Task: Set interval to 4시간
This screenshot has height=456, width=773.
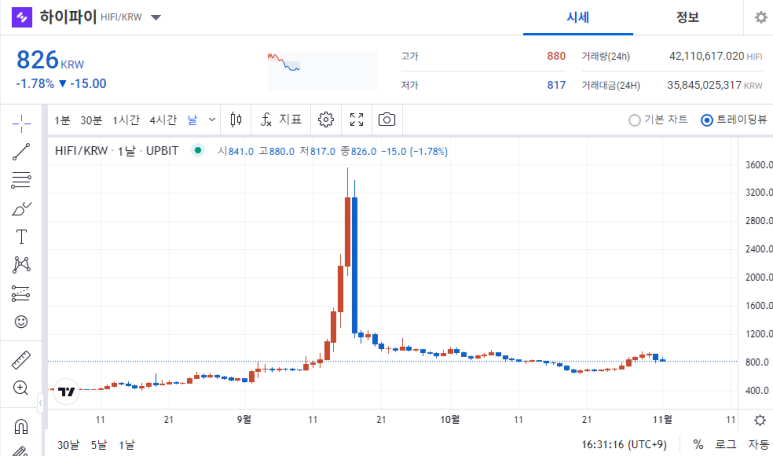Action: tap(163, 120)
